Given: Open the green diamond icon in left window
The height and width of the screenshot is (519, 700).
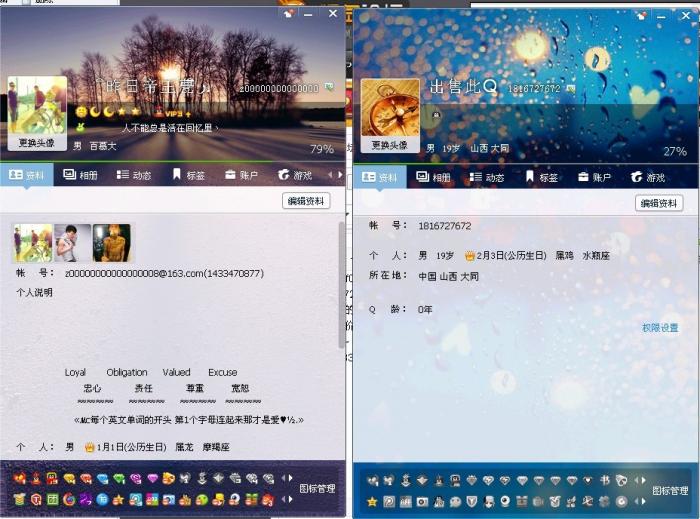Looking at the screenshot, I should click(x=119, y=478).
